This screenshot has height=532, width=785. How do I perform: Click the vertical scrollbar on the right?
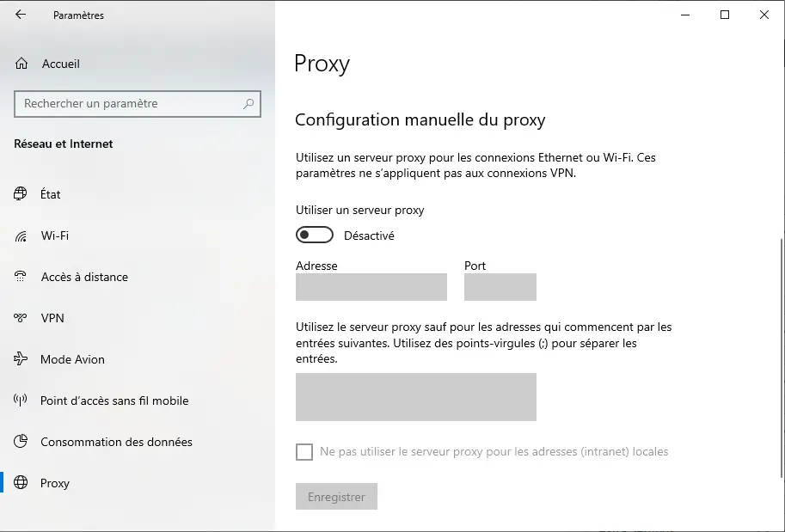[x=782, y=358]
